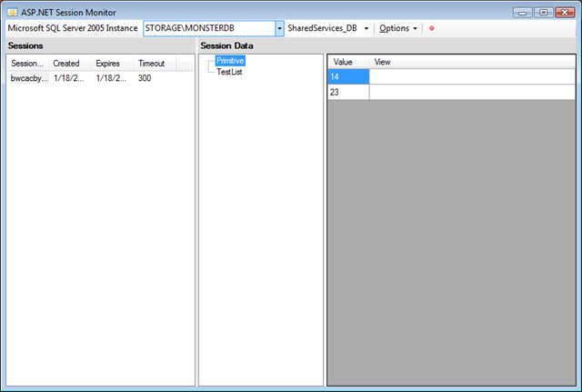
Task: Click the Timeout value 300
Action: click(145, 78)
